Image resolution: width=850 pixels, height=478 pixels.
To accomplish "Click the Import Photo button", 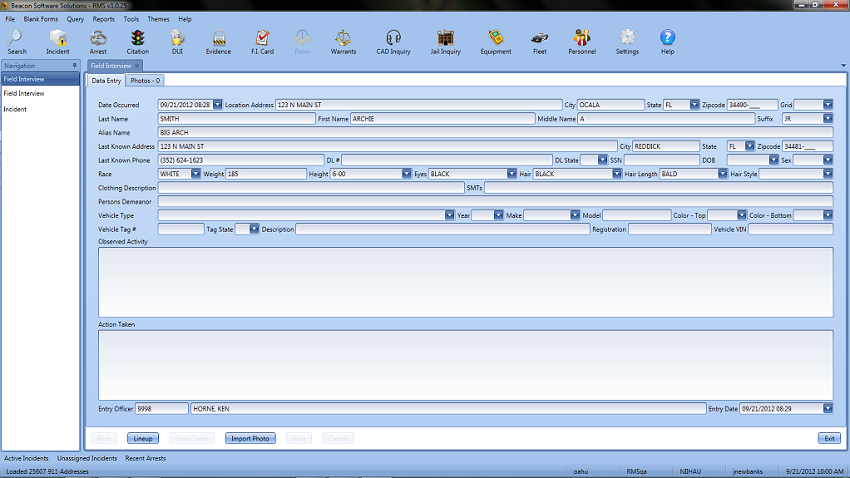I will [249, 438].
